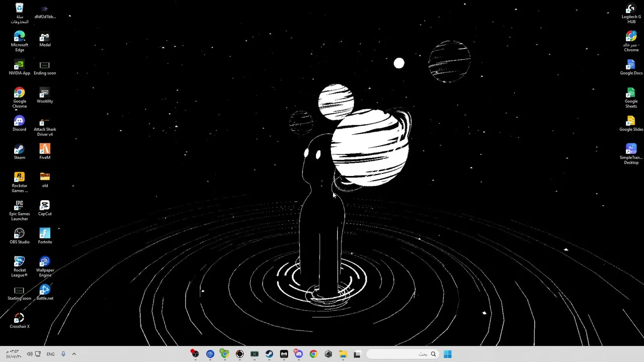Click Chrome profile icon with green badge in taskbar

(x=224, y=354)
